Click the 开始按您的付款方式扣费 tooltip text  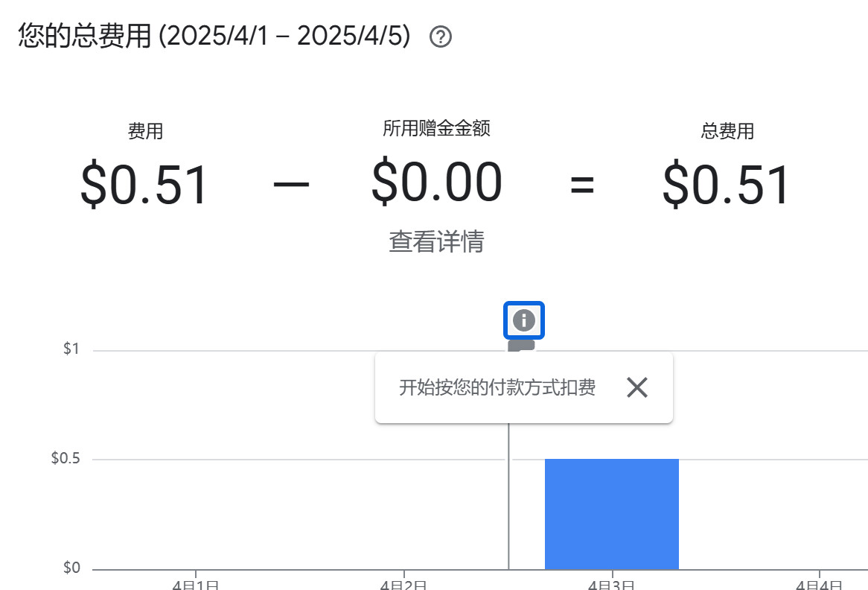(497, 388)
